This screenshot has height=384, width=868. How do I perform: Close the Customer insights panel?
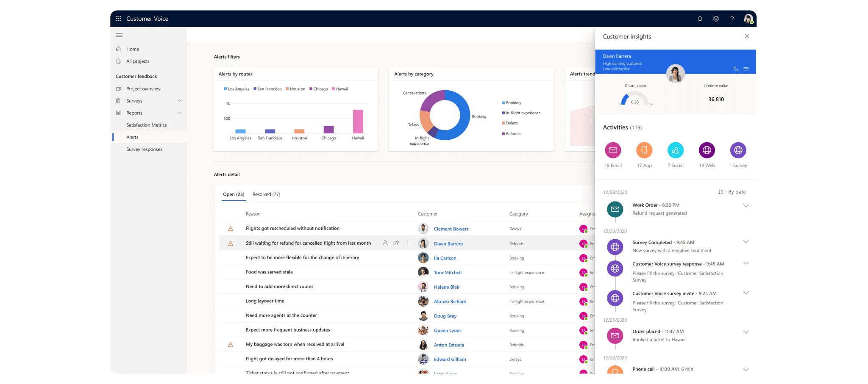[747, 36]
